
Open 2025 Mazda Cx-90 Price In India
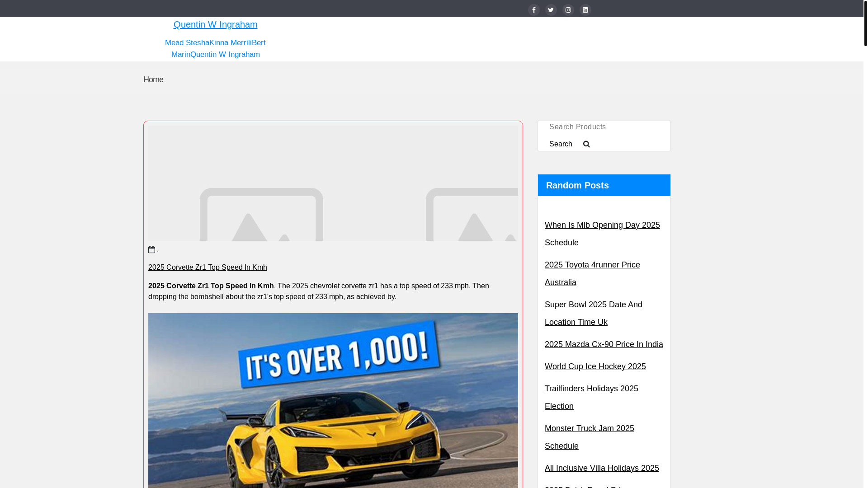[x=604, y=344]
